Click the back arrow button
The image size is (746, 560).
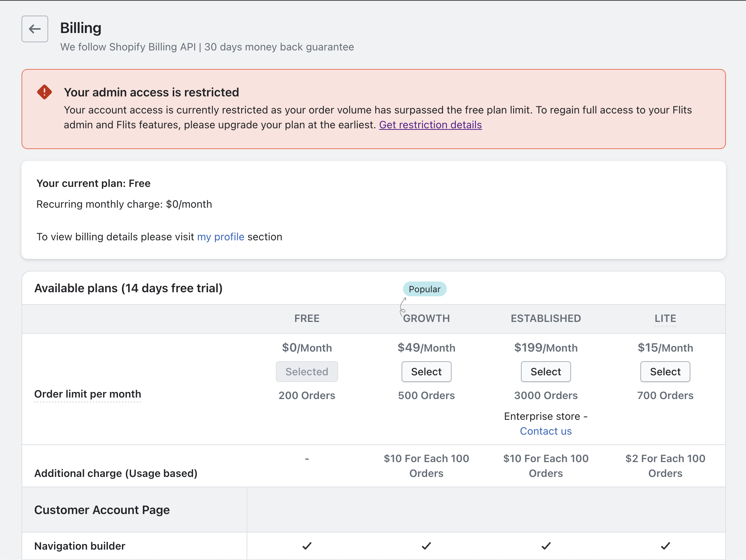click(35, 29)
